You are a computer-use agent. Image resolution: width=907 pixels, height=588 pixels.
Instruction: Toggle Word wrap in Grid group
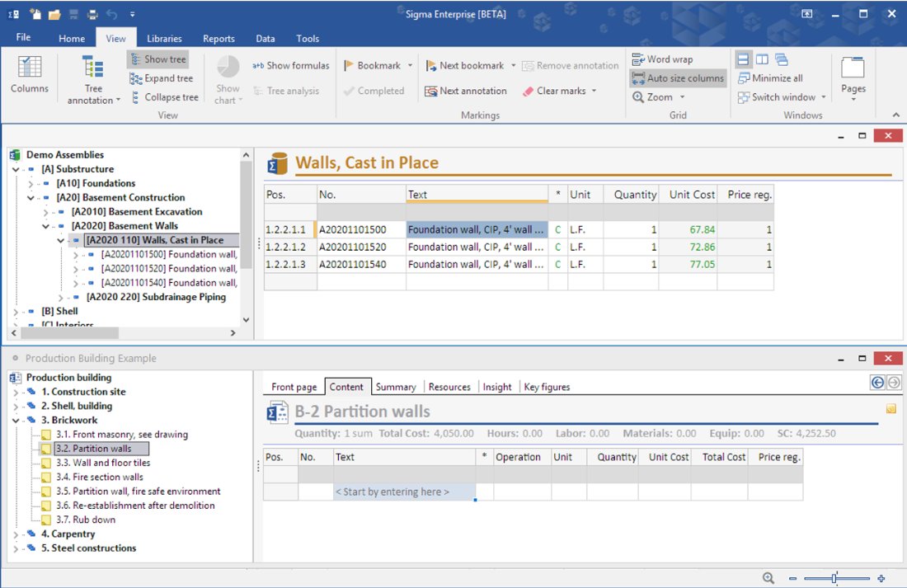tap(662, 59)
